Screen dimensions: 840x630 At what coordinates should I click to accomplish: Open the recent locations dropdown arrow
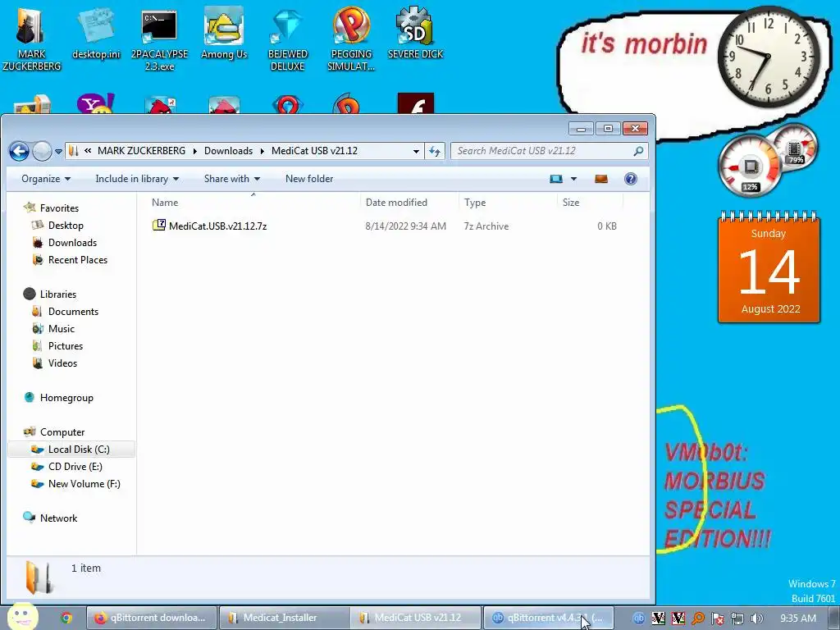[58, 152]
